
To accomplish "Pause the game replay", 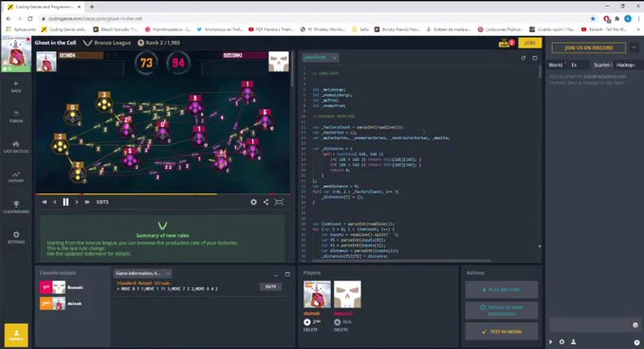I will [x=65, y=202].
